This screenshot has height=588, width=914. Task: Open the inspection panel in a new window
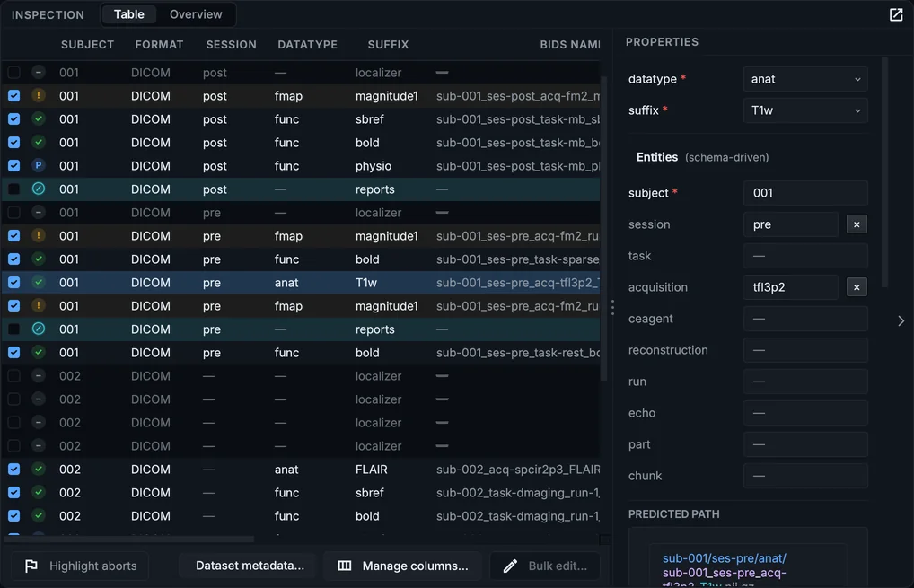click(896, 14)
